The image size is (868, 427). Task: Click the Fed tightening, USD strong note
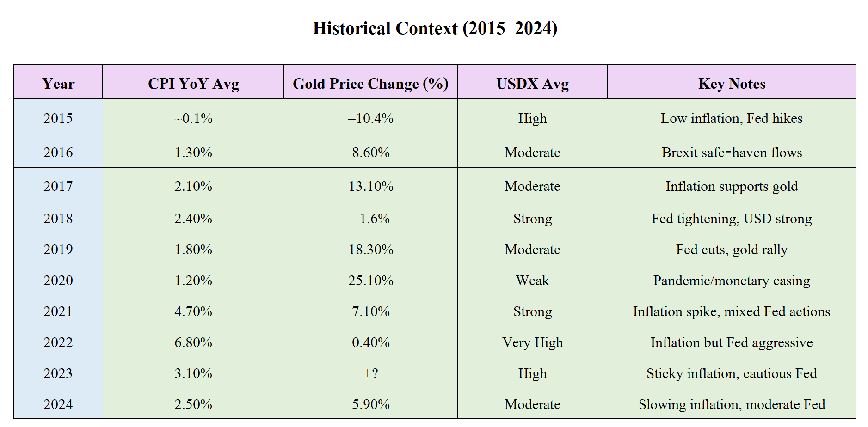732,218
